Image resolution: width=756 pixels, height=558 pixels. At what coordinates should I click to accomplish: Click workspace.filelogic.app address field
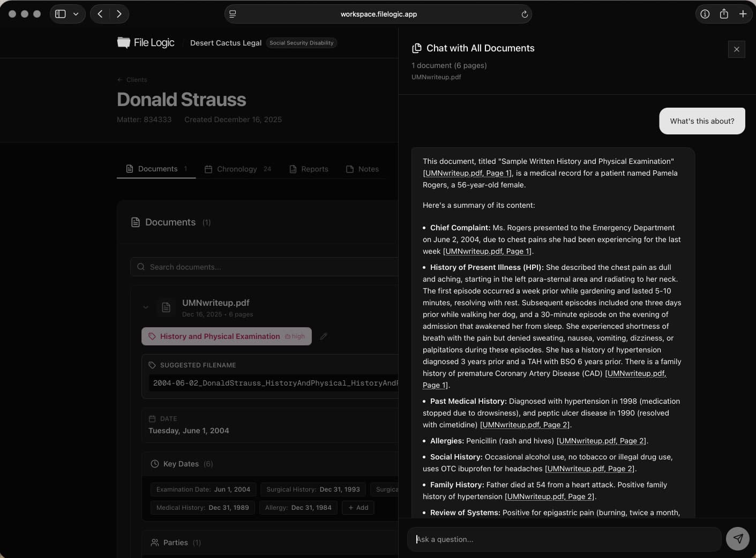tap(378, 14)
